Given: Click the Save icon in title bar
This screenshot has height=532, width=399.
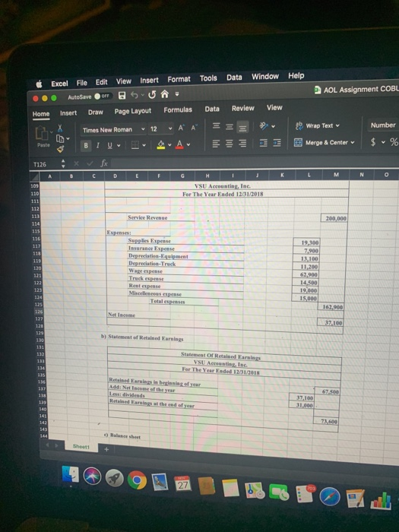Looking at the screenshot, I should [x=122, y=96].
